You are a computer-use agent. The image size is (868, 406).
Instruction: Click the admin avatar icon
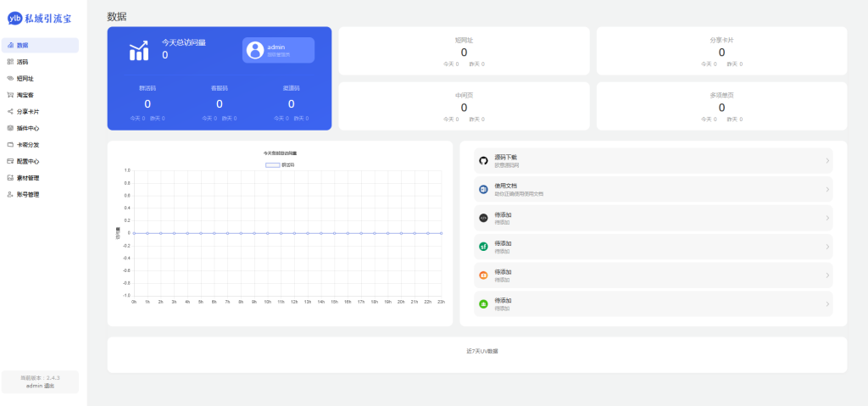pos(254,50)
